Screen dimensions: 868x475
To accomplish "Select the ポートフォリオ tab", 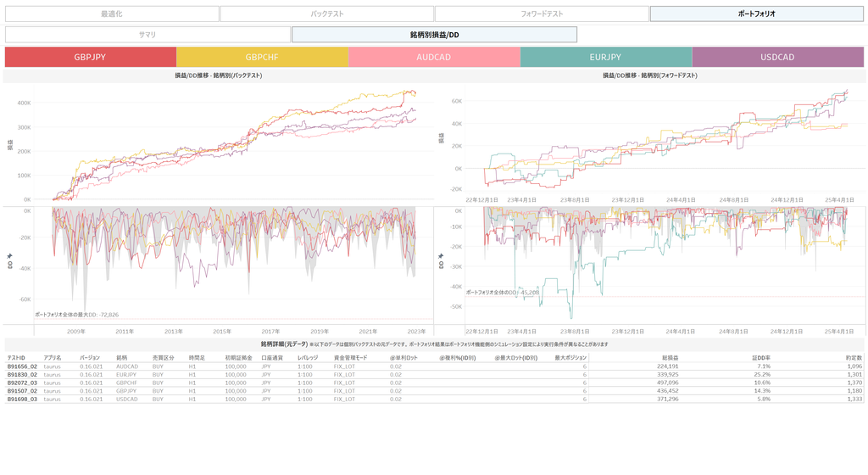I will point(756,14).
